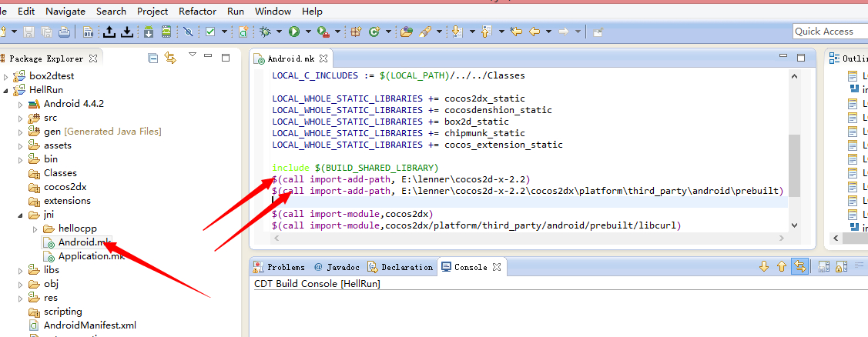Switch to the Problems tab
The image size is (868, 337).
click(x=280, y=267)
